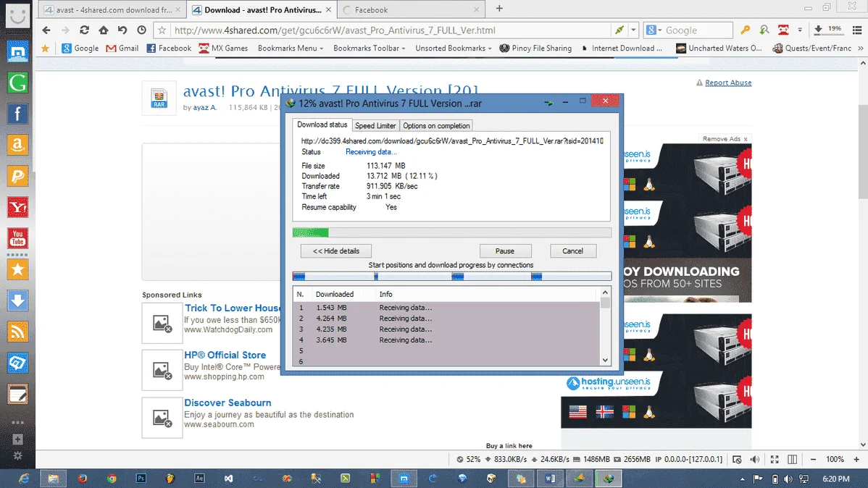This screenshot has height=488, width=868.
Task: Switch to the Facebook browser tab
Action: [411, 10]
